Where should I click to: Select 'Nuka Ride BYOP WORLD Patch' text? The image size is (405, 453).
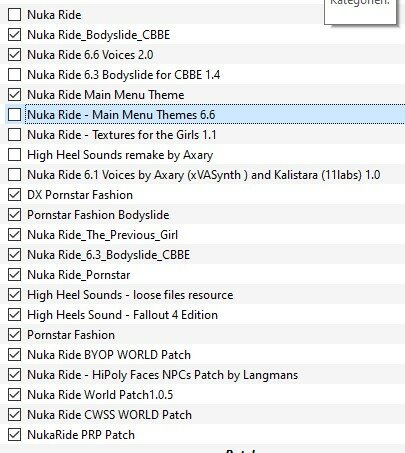109,355
